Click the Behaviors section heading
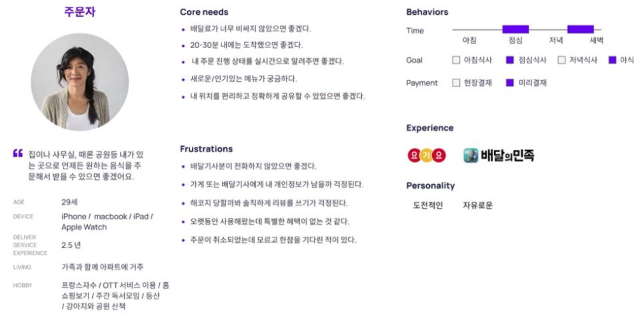644x328 pixels. click(x=427, y=12)
